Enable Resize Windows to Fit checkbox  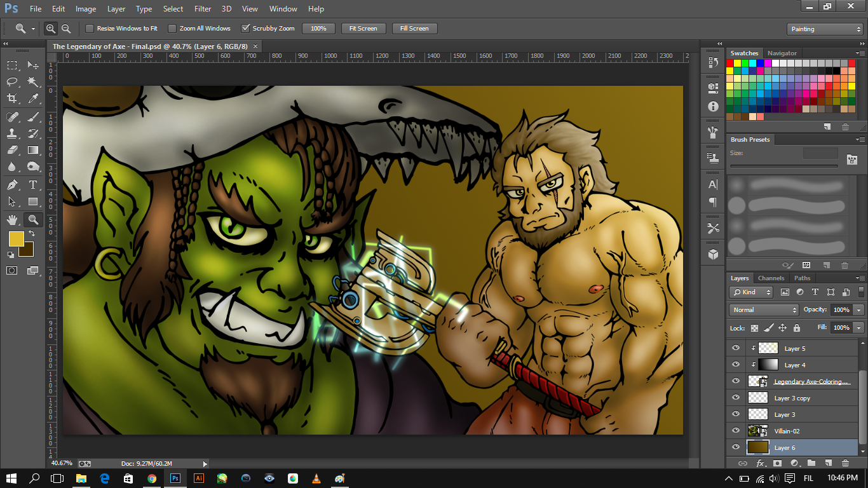tap(90, 29)
